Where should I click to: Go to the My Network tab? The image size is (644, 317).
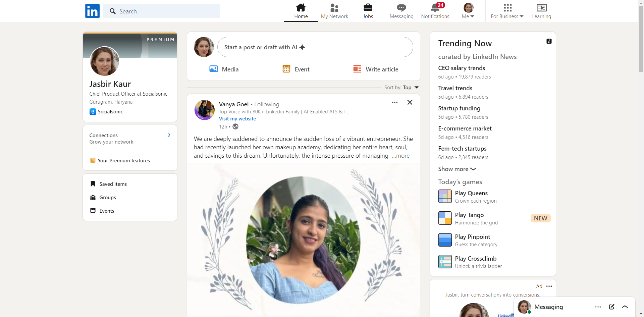click(334, 11)
